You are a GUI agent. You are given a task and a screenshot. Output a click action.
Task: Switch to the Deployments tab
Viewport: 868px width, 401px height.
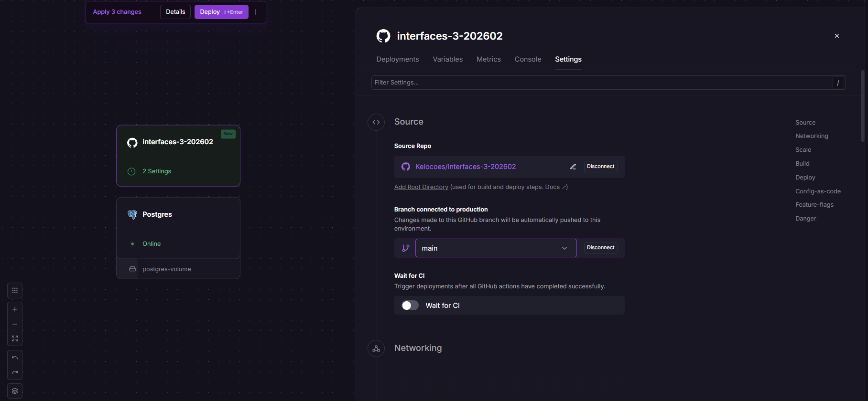(398, 59)
